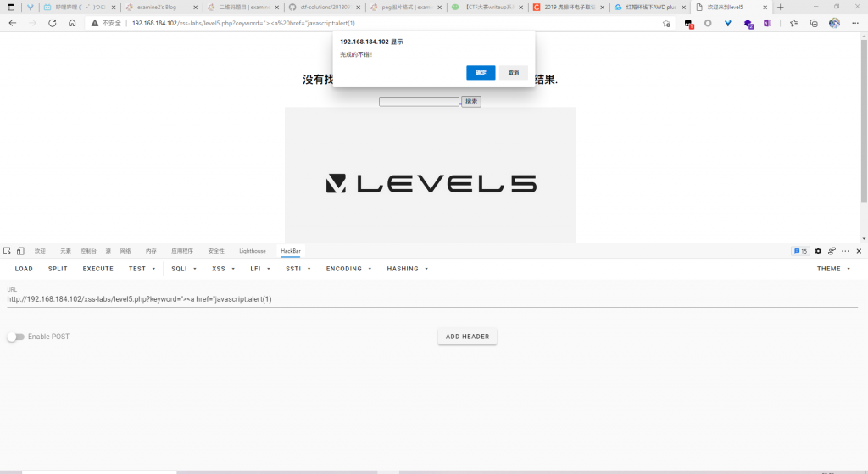Click the HackBar URL text field

coord(431,299)
